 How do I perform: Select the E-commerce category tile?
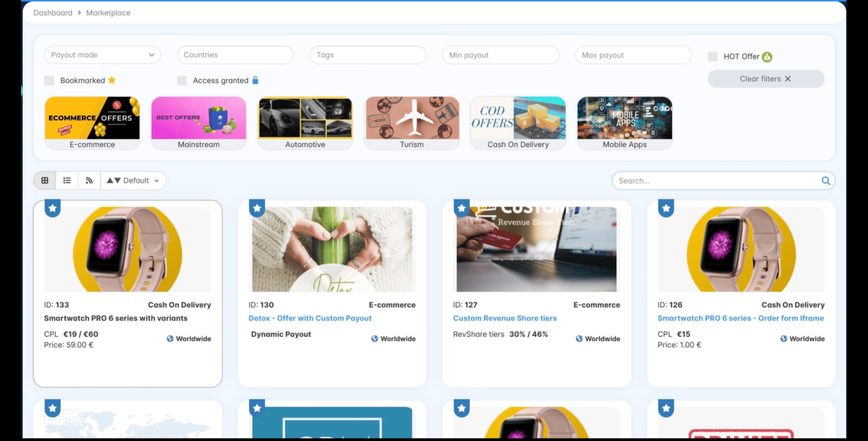tap(92, 123)
